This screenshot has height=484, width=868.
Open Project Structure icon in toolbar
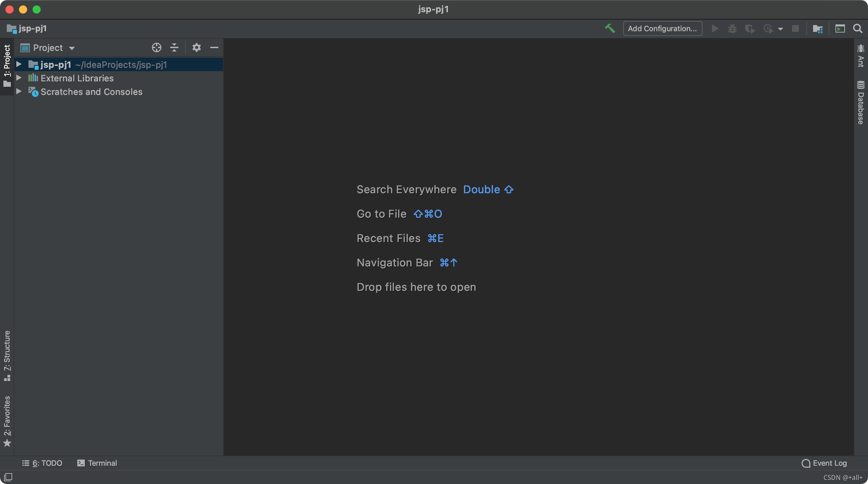(x=817, y=29)
